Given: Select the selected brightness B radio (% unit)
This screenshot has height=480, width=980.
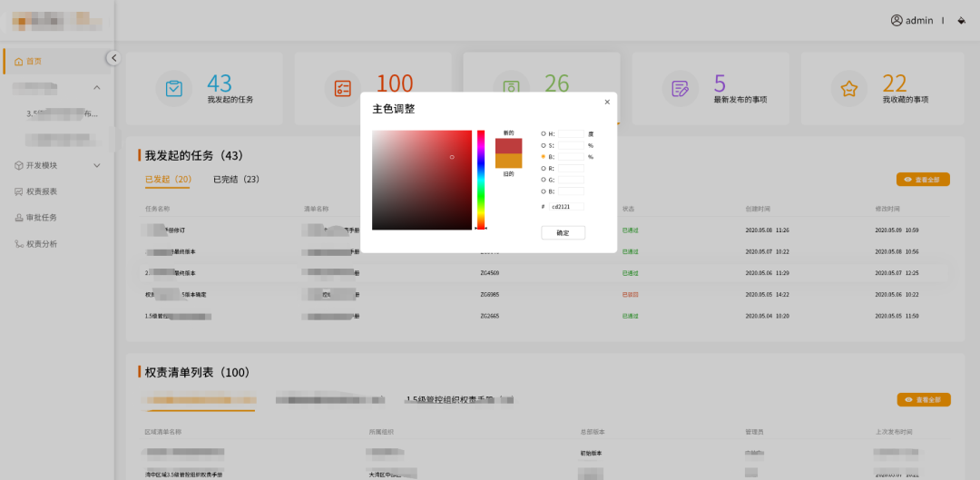Looking at the screenshot, I should tap(544, 157).
